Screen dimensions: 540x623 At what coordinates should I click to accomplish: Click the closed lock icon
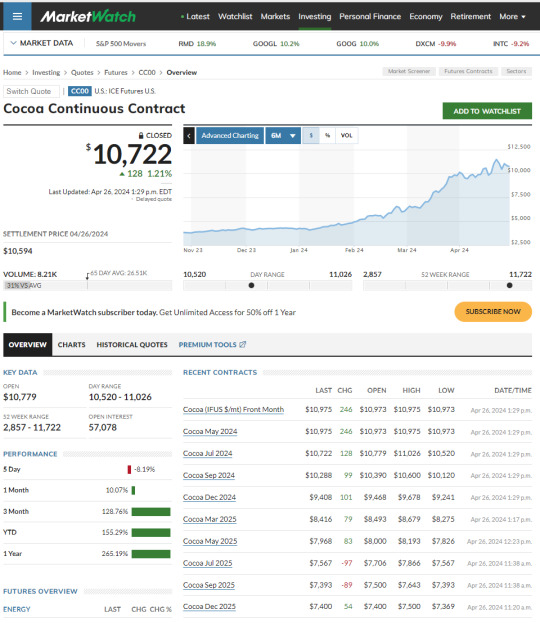(x=141, y=135)
